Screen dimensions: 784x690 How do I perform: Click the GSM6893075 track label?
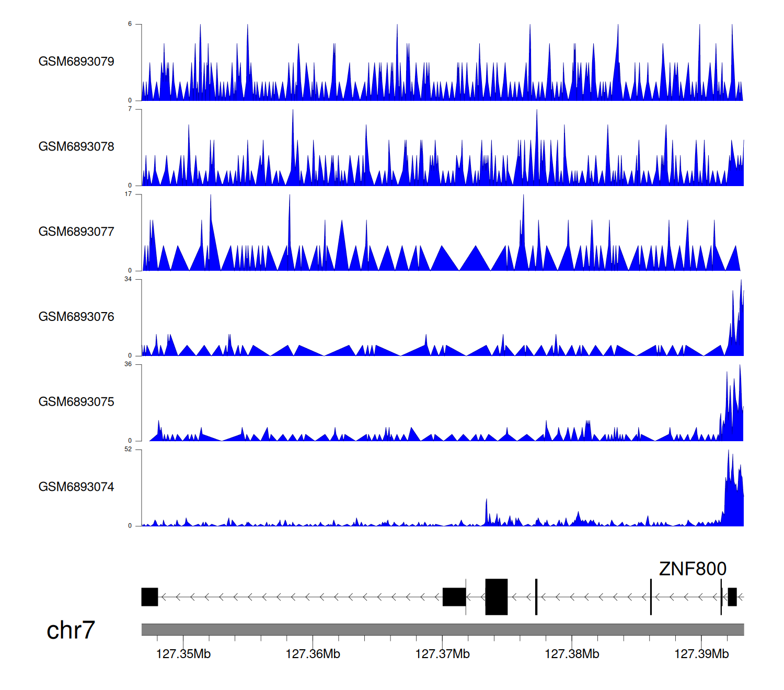(x=76, y=402)
